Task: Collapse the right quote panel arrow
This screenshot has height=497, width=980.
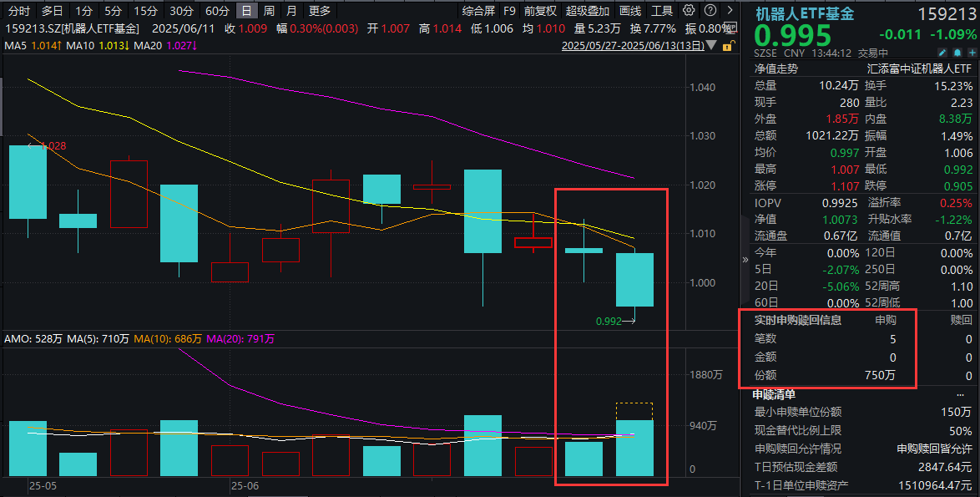Action: pyautogui.click(x=745, y=260)
